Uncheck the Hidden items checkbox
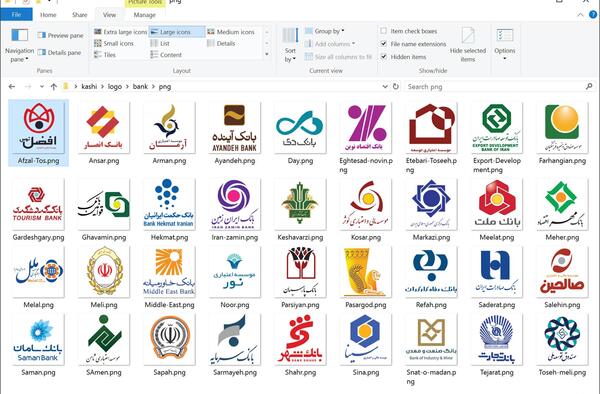Viewport: 600px width, 394px height. click(x=383, y=57)
